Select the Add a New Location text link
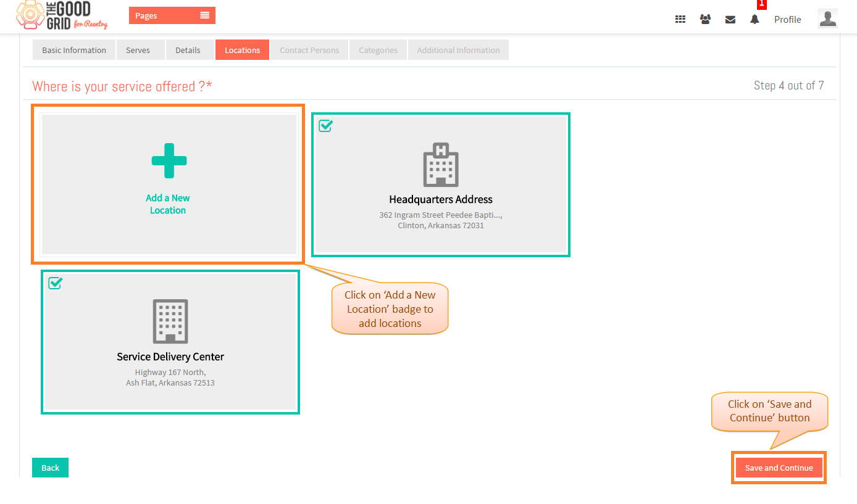 pos(168,204)
